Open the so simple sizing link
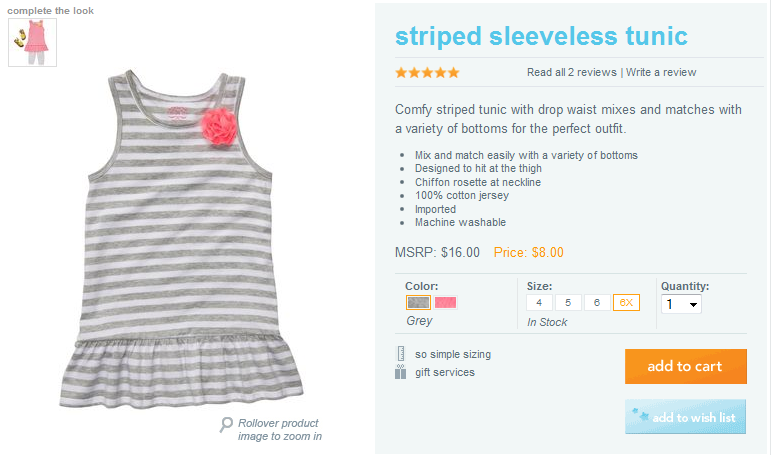The height and width of the screenshot is (455, 773). pyautogui.click(x=453, y=354)
